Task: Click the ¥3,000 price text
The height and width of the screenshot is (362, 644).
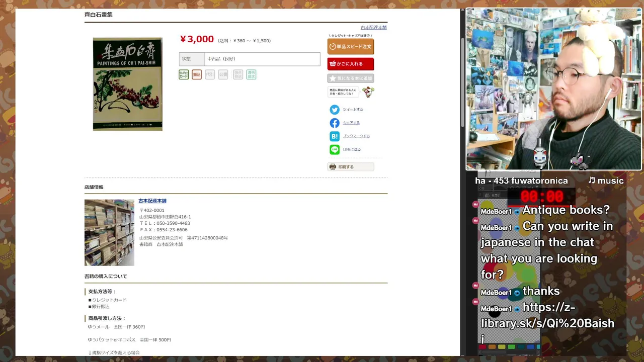Action: 197,39
